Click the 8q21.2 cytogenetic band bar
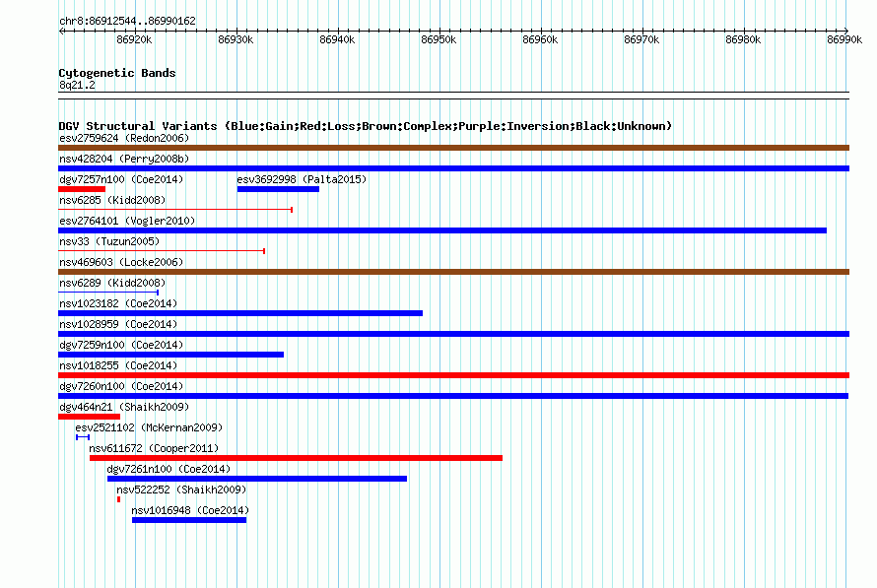The image size is (877, 588). pos(453,96)
